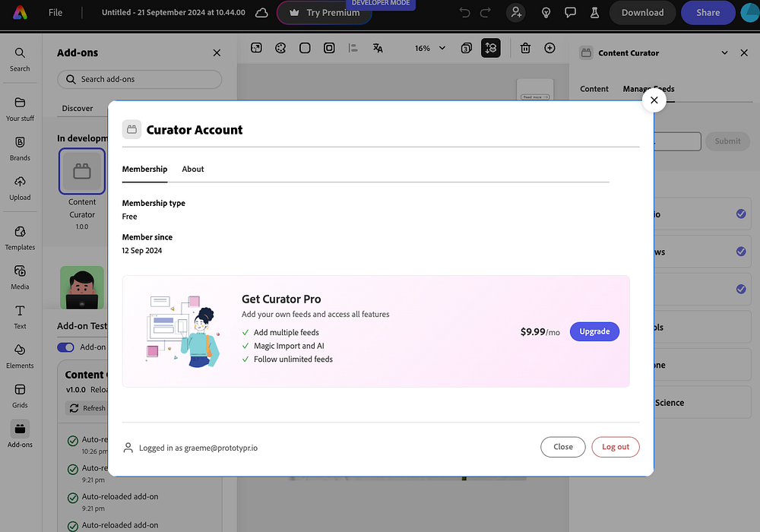The image size is (760, 532).
Task: Open Brands panel in the sidebar
Action: (20, 149)
